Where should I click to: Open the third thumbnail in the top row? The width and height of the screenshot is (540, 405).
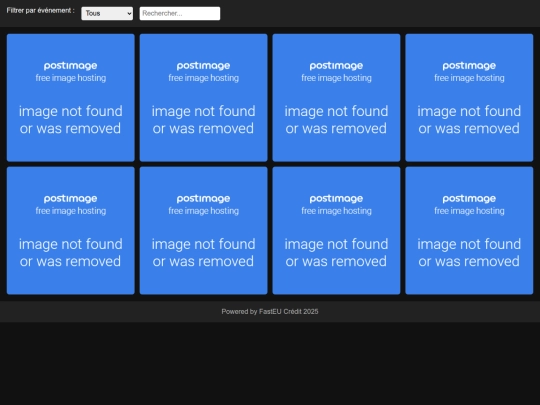tap(336, 97)
